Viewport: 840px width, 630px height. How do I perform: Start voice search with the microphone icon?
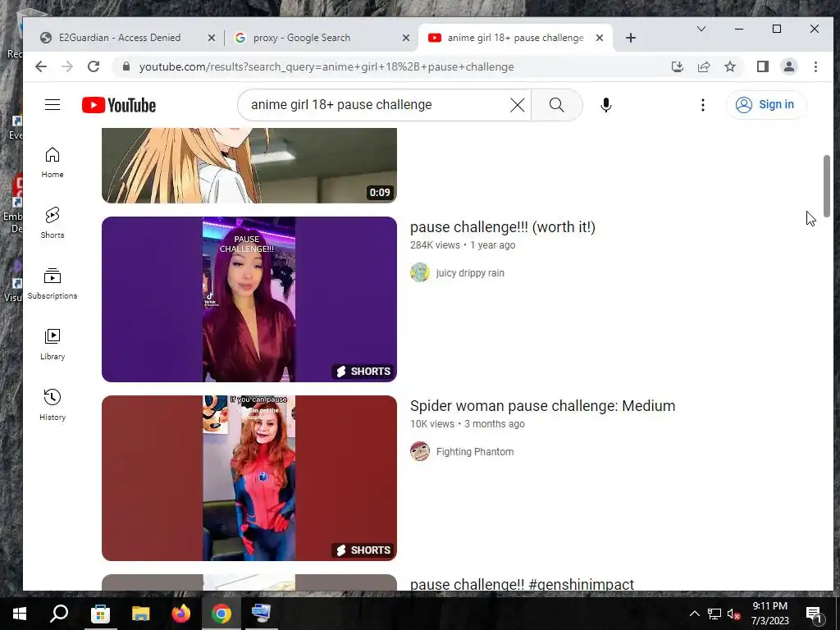coord(606,105)
